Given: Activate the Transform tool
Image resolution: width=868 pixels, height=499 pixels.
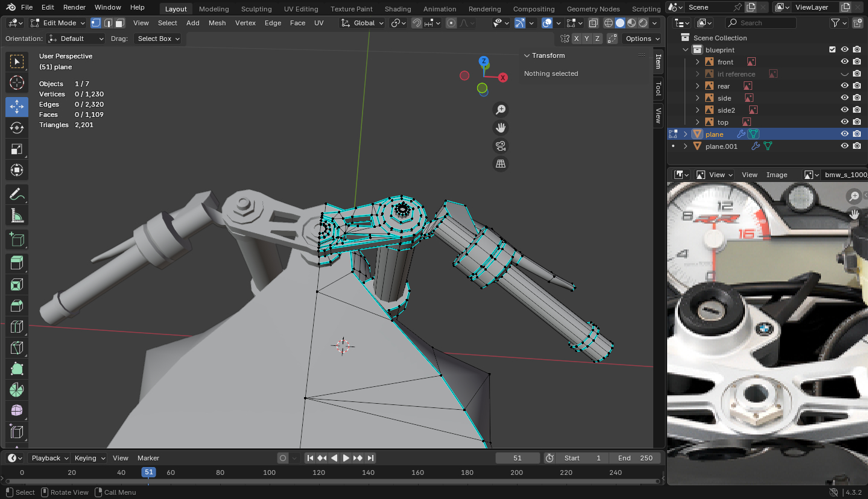Looking at the screenshot, I should click(x=17, y=171).
